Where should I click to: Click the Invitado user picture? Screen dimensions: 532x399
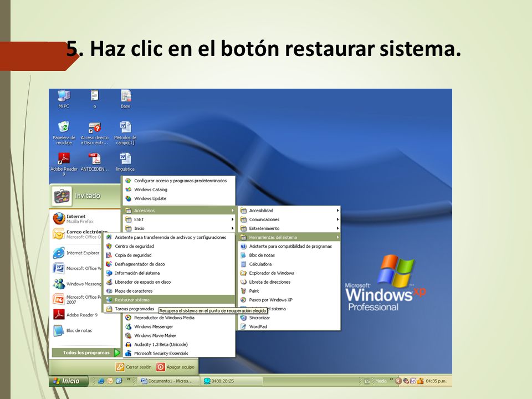click(62, 196)
